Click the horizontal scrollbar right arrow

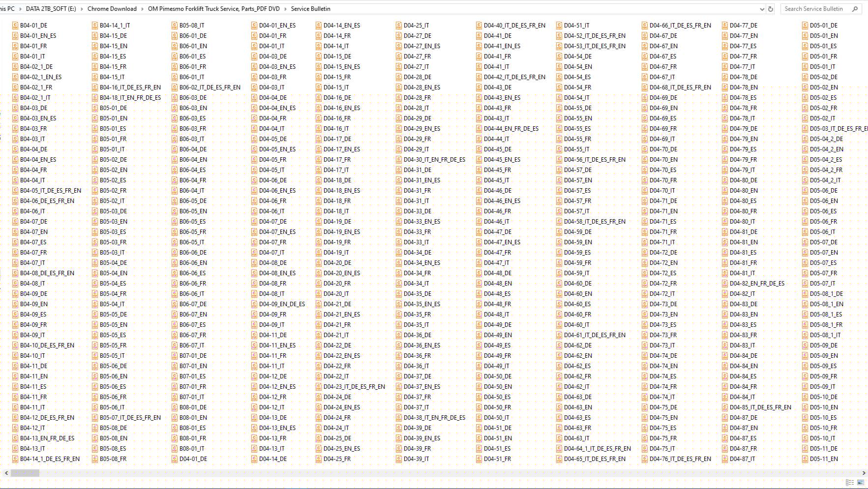point(864,473)
